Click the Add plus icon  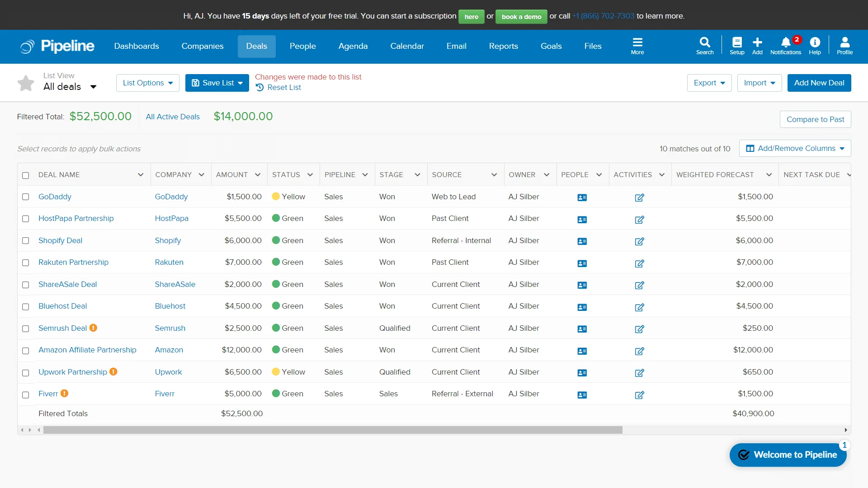click(x=757, y=46)
